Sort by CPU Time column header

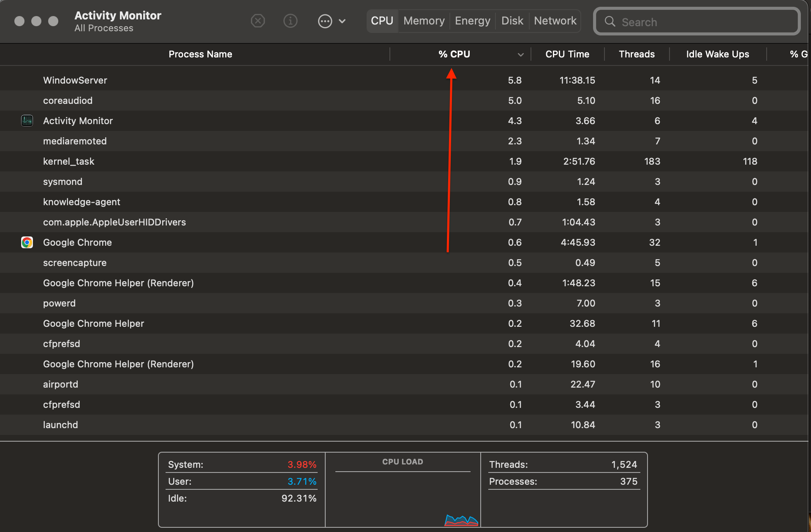[567, 54]
